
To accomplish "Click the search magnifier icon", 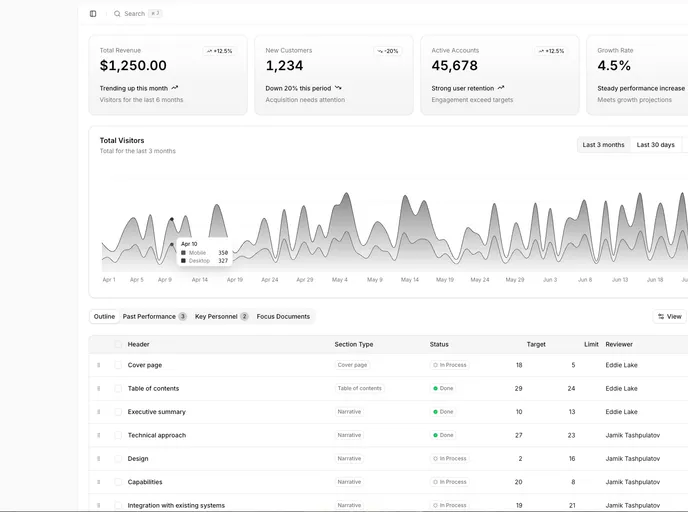I will click(117, 14).
